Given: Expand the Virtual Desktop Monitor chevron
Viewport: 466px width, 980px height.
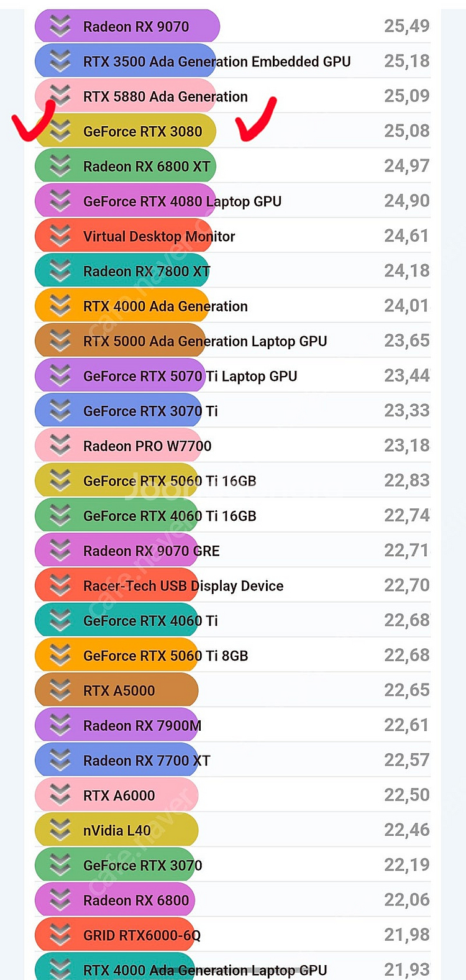Looking at the screenshot, I should coord(60,235).
